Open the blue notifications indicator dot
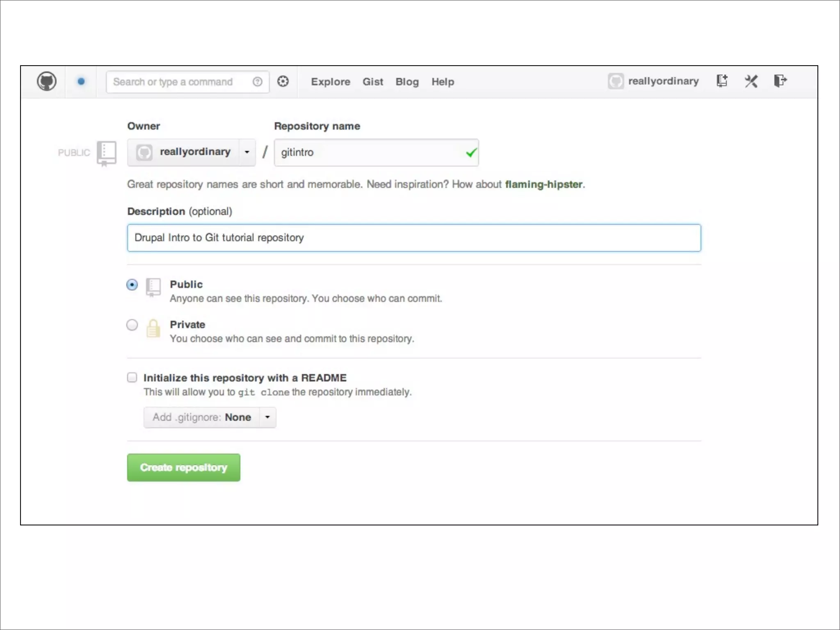Screen dimensions: 840x630 point(81,81)
